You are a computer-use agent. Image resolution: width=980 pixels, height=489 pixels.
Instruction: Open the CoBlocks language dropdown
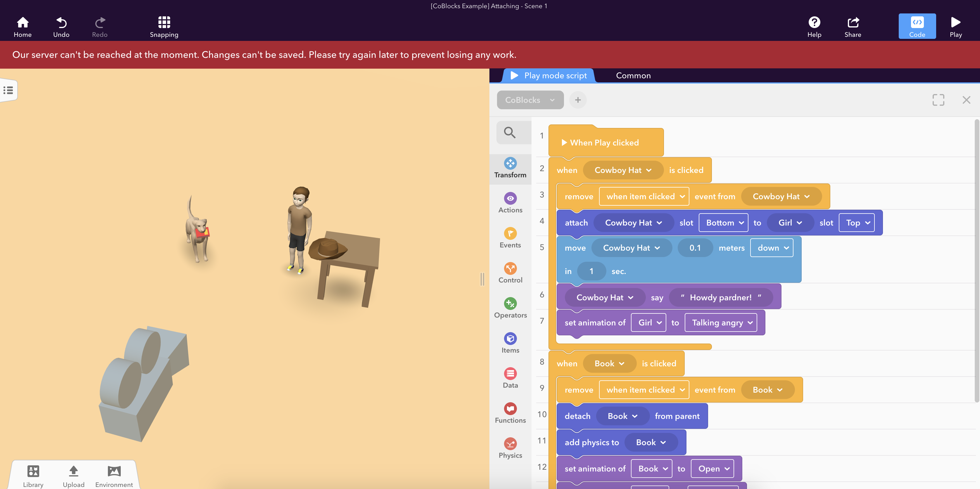point(530,100)
